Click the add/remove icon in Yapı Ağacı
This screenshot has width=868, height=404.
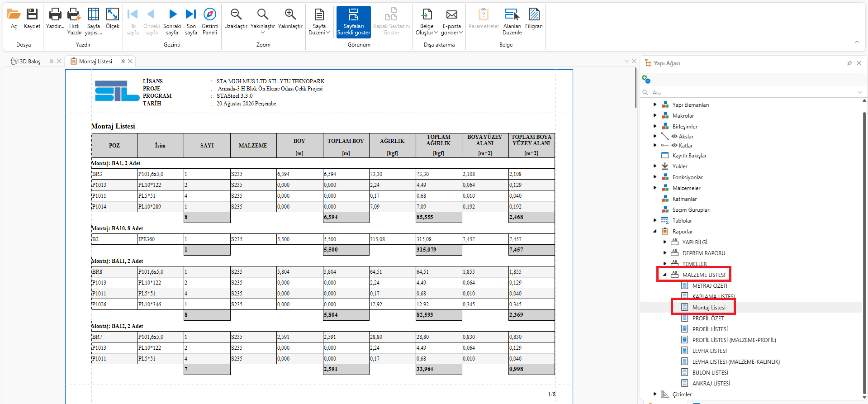click(646, 79)
